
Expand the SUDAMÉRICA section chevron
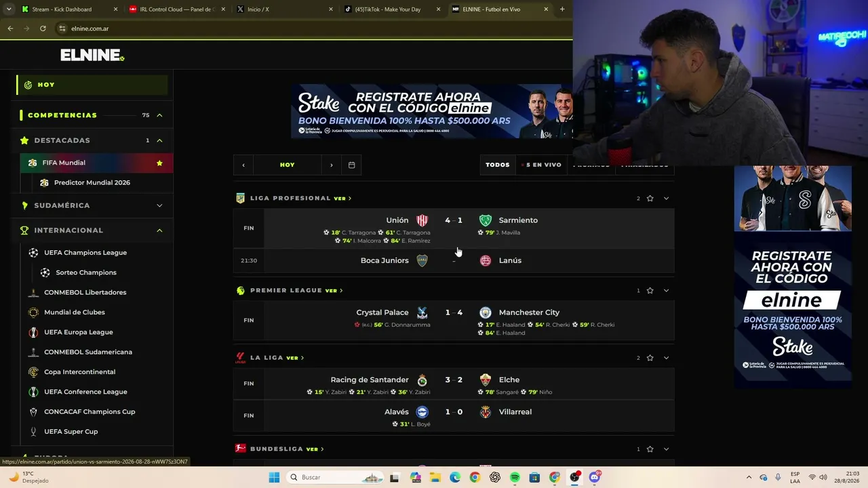point(159,205)
